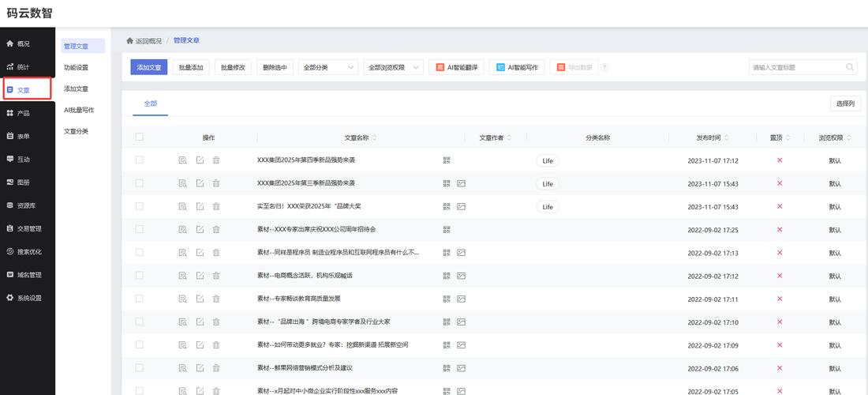
Task: Click the red X pin status on first row
Action: click(x=780, y=160)
